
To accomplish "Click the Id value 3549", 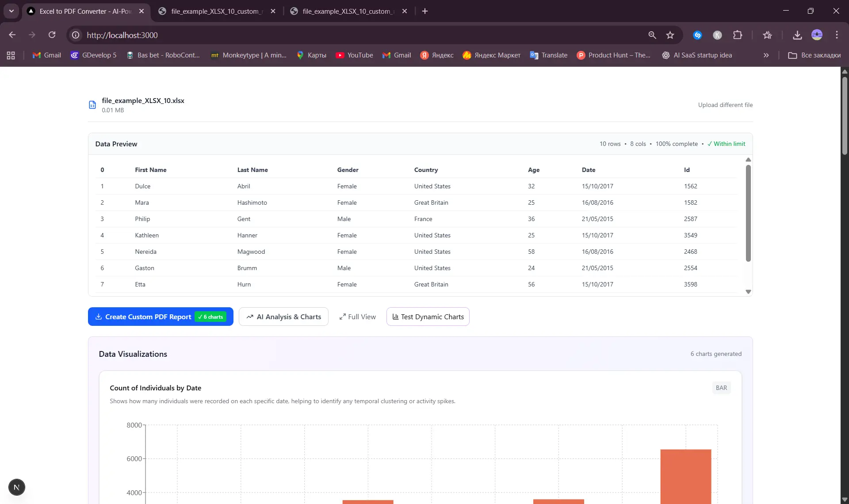I will pos(691,235).
